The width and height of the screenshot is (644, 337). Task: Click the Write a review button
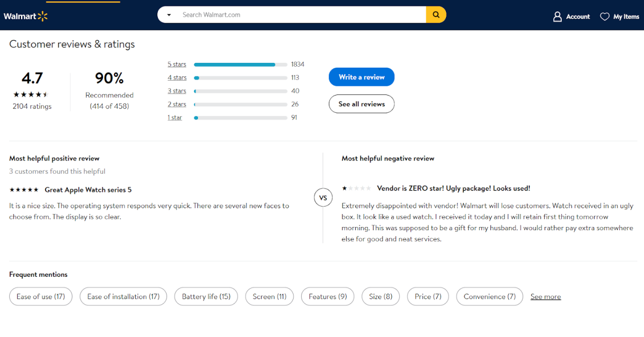pos(361,77)
